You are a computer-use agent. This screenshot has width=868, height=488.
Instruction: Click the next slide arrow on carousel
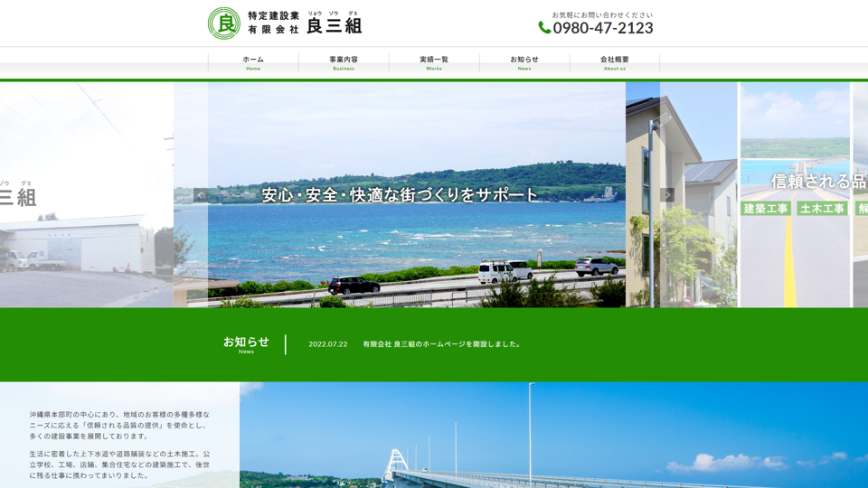tap(667, 195)
